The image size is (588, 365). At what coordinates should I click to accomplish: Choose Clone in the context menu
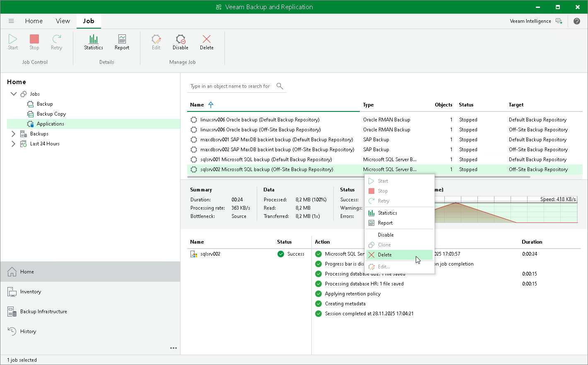pos(400,245)
